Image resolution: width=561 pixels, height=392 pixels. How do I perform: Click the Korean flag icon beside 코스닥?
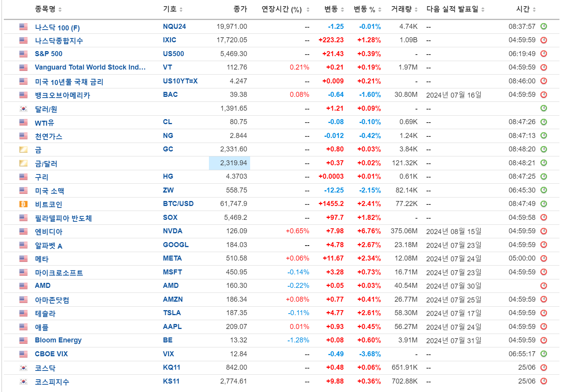(23, 368)
